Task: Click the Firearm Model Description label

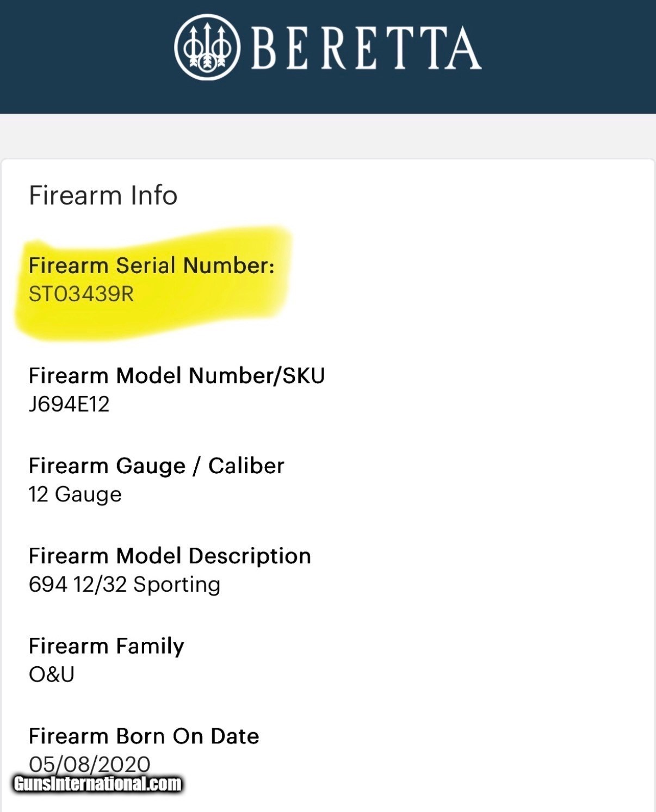Action: pos(170,556)
